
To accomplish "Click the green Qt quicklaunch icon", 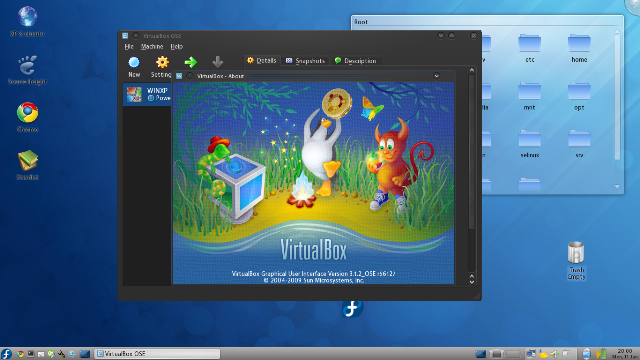I will pos(51,354).
